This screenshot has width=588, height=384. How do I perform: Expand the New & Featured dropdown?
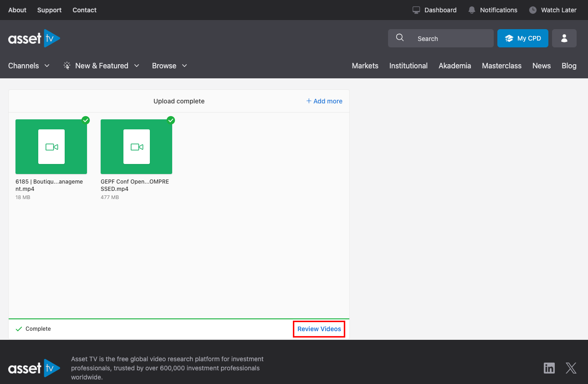pyautogui.click(x=101, y=66)
